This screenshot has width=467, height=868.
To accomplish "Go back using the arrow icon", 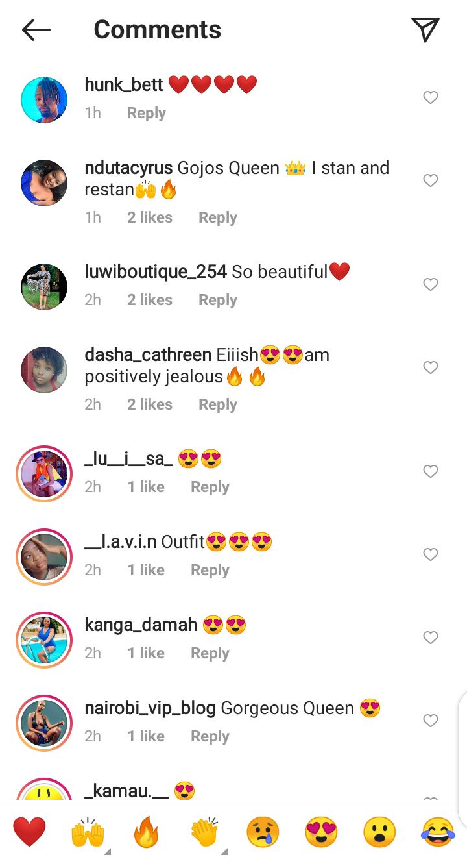I will (36, 30).
